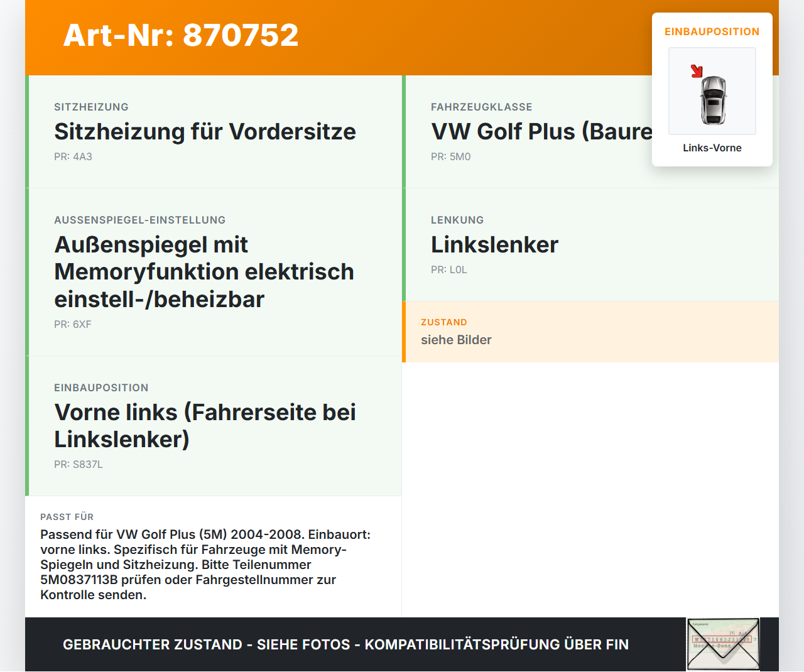Click the orange EINBAUPOSITION card title

pyautogui.click(x=712, y=31)
